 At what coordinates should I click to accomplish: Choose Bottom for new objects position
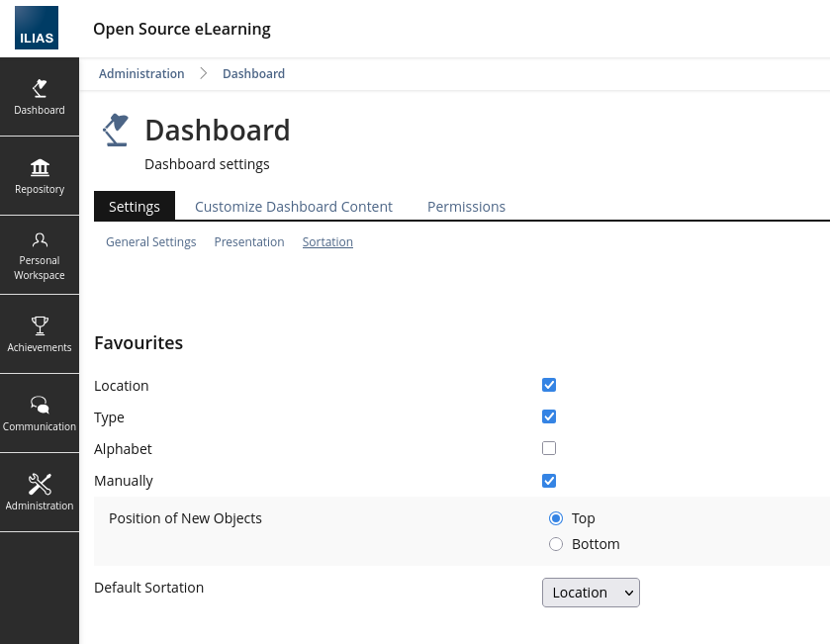[556, 544]
